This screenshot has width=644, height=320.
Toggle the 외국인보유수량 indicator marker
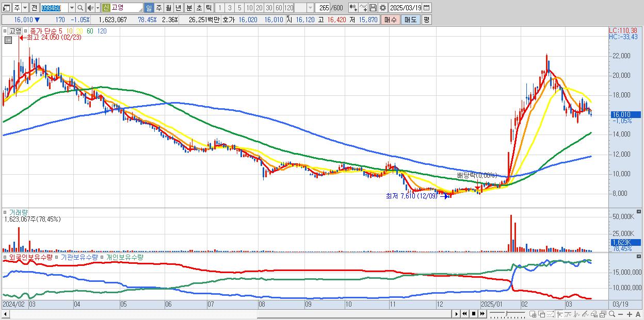tap(5, 257)
